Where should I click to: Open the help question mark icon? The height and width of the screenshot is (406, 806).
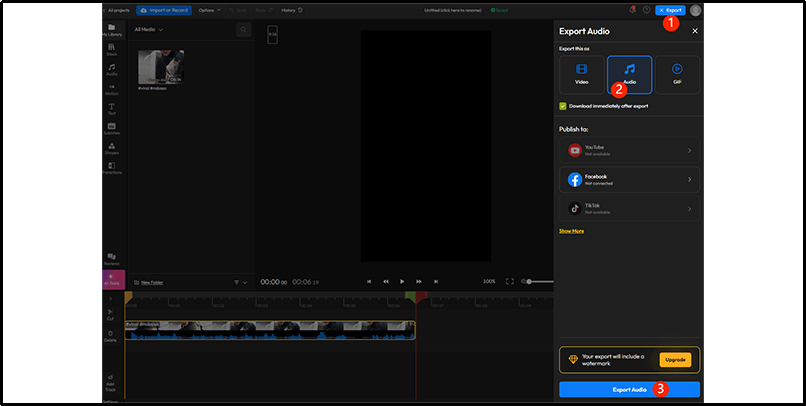tap(647, 10)
